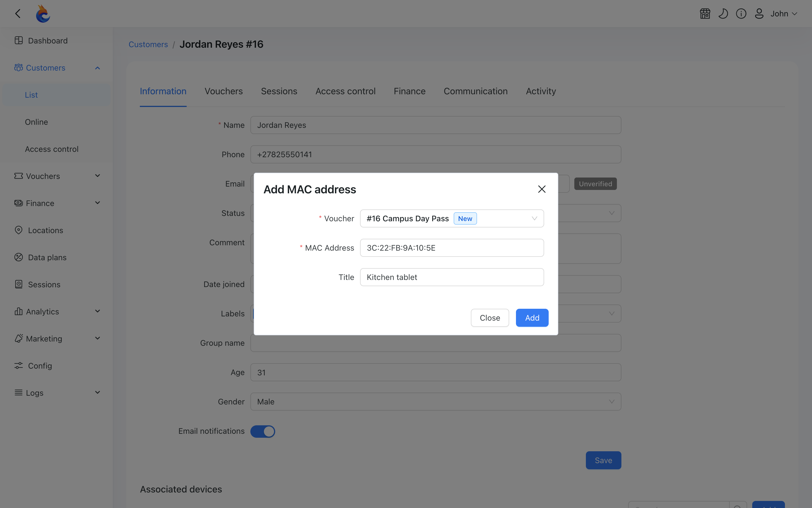Viewport: 812px width, 508px height.
Task: Open the Voucher dropdown in dialog
Action: coord(452,218)
